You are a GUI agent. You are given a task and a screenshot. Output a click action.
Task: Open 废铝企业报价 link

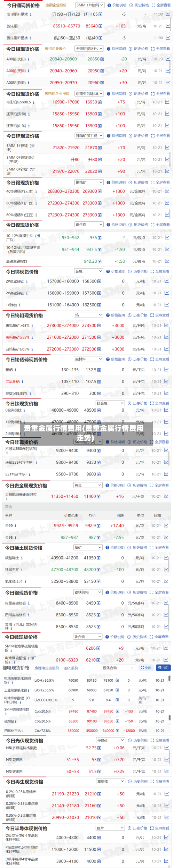55,49
